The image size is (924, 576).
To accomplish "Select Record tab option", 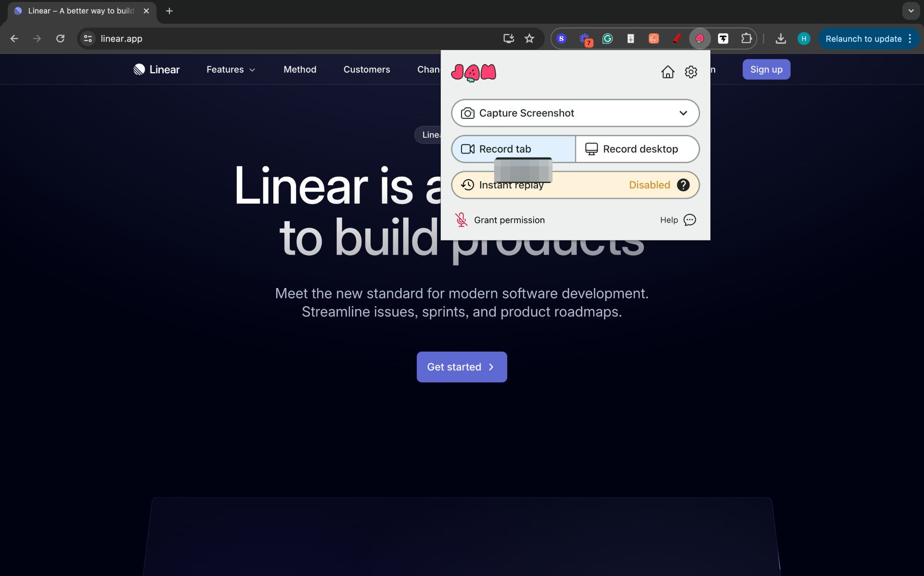I will pos(513,149).
